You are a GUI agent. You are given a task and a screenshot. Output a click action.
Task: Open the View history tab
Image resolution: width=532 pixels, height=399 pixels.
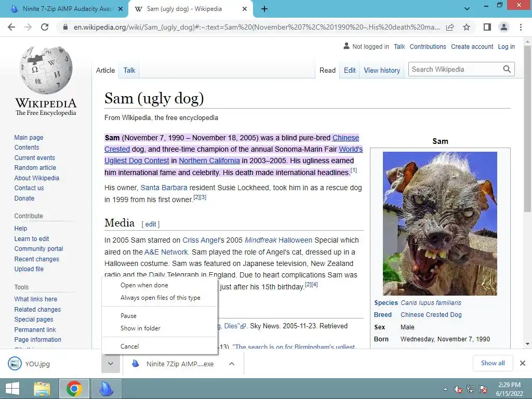382,70
